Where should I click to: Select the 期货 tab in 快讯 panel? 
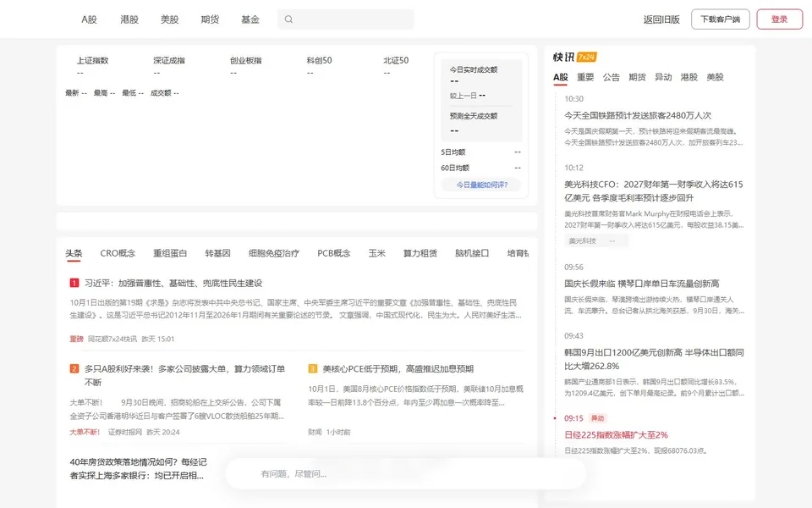click(637, 77)
